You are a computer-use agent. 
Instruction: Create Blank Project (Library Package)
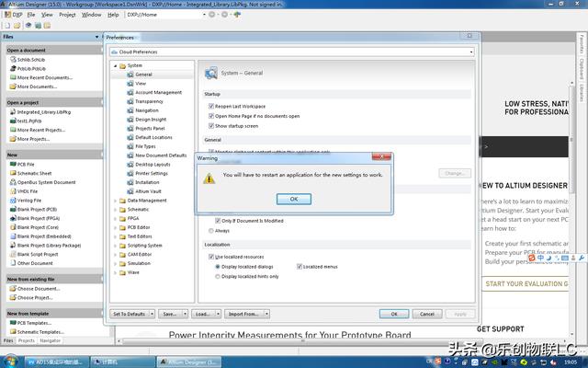[x=49, y=246]
